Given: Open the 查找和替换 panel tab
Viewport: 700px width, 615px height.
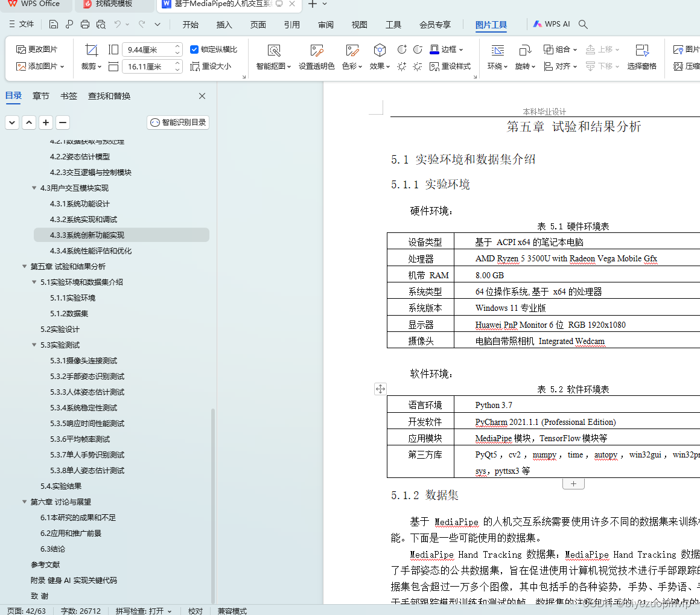Looking at the screenshot, I should point(109,96).
